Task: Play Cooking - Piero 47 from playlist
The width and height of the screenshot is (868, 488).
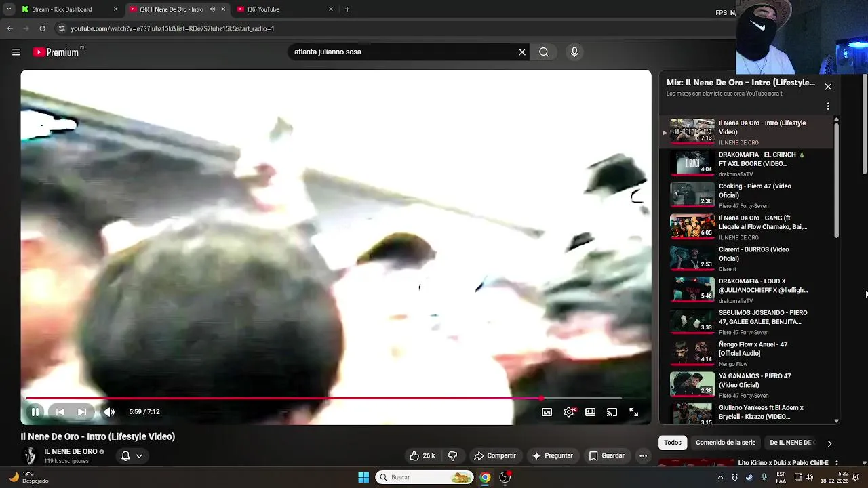Action: (746, 196)
